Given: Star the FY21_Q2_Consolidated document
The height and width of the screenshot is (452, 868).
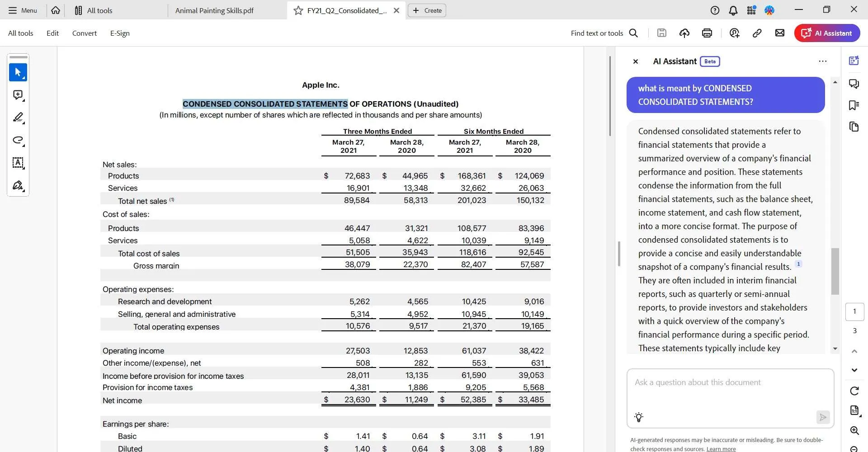Looking at the screenshot, I should click(298, 10).
